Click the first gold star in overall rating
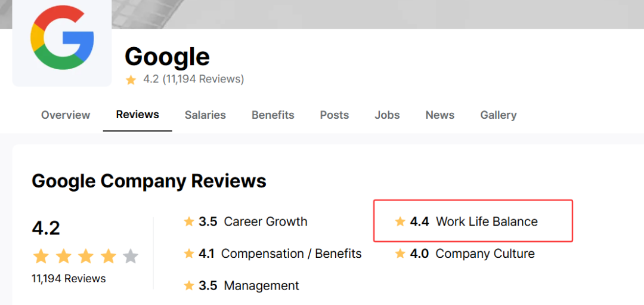The height and width of the screenshot is (305, 644). [x=41, y=257]
